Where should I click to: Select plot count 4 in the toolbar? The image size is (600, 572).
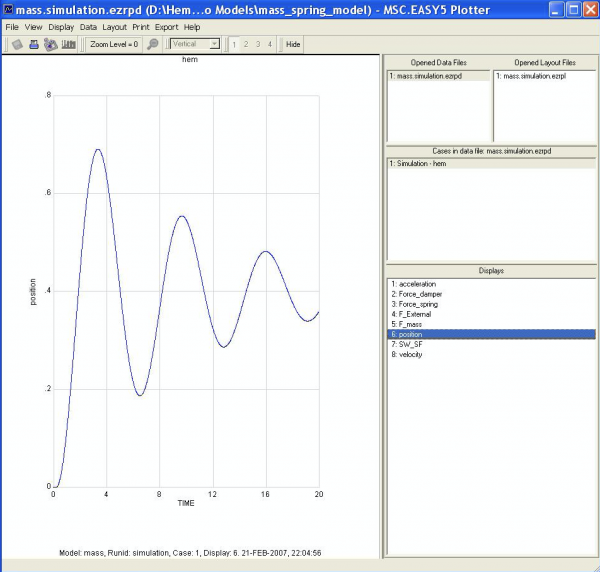pyautogui.click(x=270, y=44)
